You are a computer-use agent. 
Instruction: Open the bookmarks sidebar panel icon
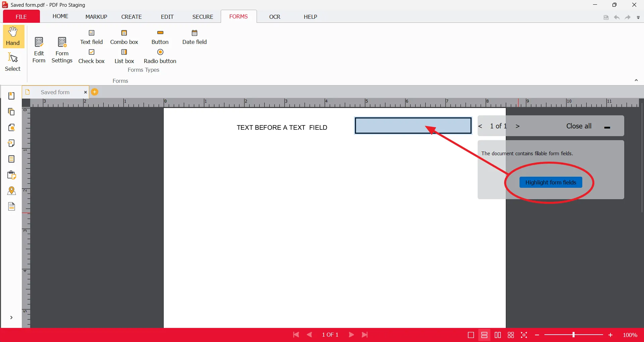point(11,96)
